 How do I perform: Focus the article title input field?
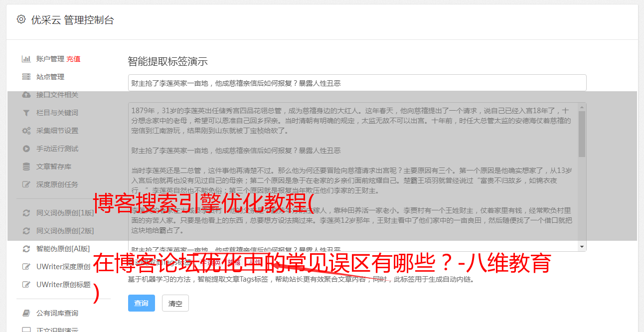click(x=357, y=83)
